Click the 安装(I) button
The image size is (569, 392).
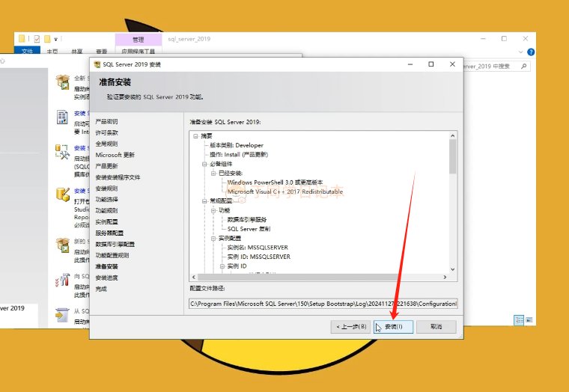point(393,327)
